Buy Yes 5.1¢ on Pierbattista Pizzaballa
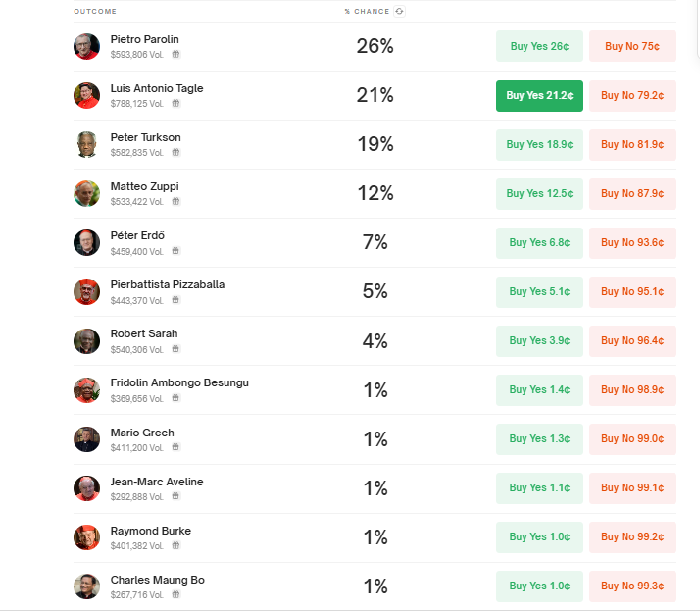This screenshot has height=611, width=700. coord(539,291)
